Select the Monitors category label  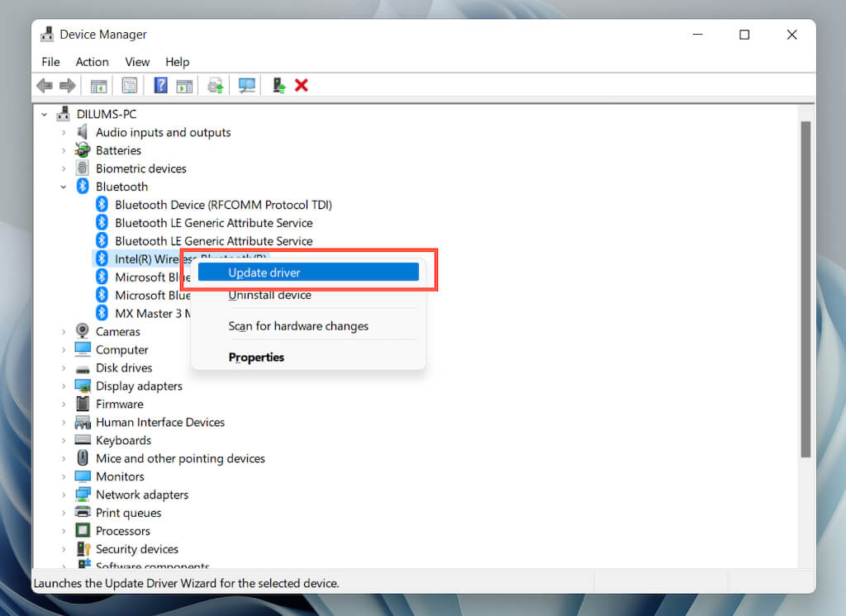(x=120, y=476)
